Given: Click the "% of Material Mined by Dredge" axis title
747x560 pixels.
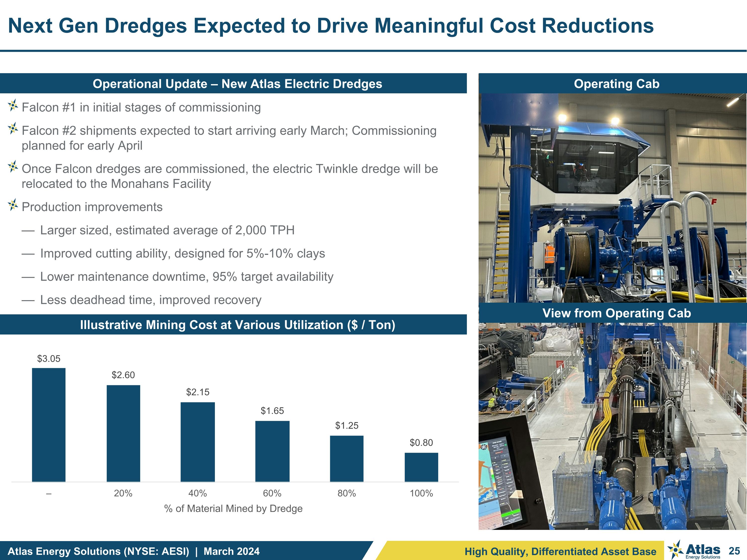Looking at the screenshot, I should [233, 509].
